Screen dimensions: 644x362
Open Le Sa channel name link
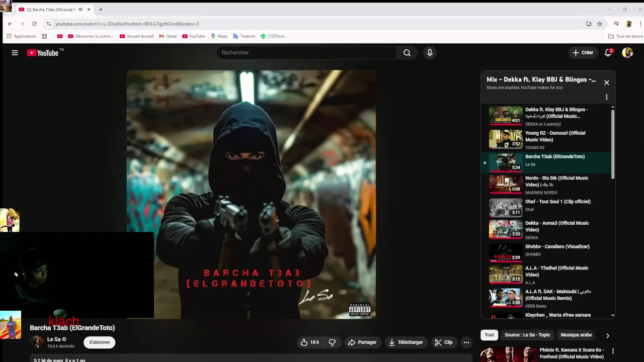coord(54,339)
